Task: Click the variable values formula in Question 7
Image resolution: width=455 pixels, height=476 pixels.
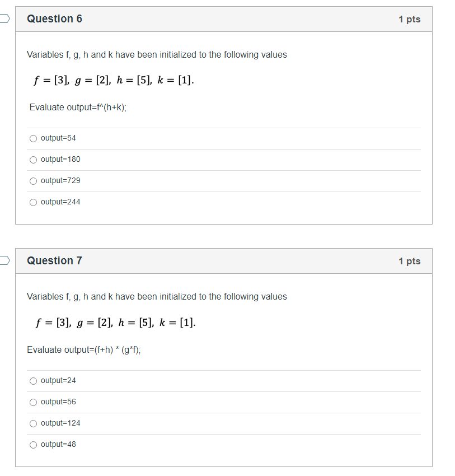Action: 116,323
